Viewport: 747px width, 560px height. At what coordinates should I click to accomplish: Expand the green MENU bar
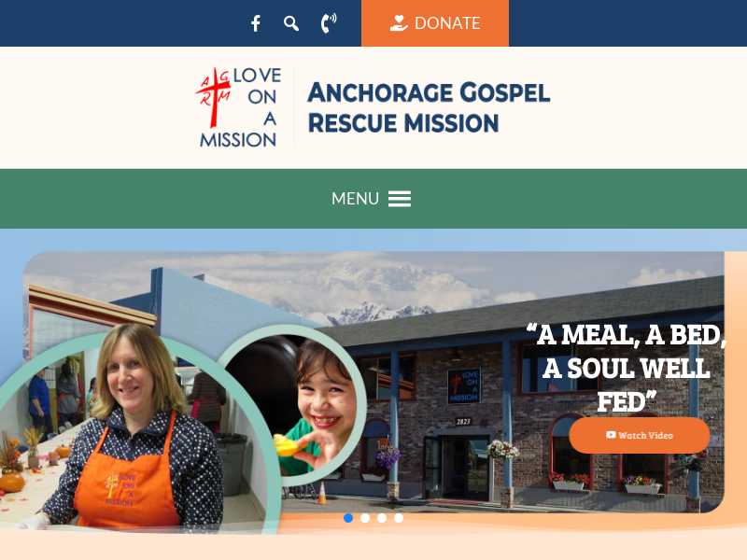(373, 199)
